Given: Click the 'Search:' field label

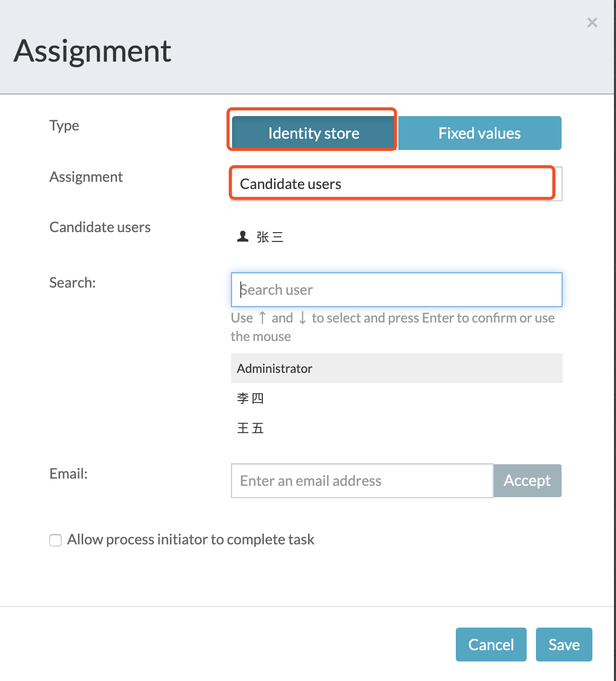Looking at the screenshot, I should [x=72, y=282].
